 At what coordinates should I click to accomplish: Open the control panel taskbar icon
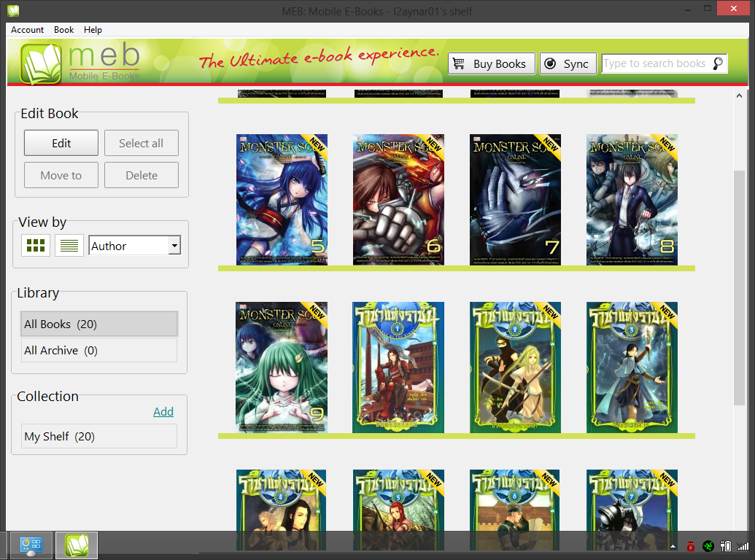pos(31,545)
